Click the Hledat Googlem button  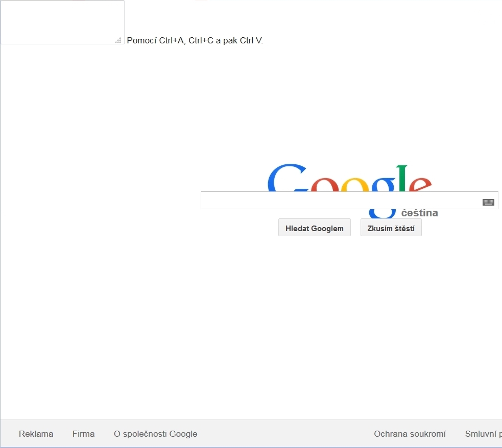(315, 228)
